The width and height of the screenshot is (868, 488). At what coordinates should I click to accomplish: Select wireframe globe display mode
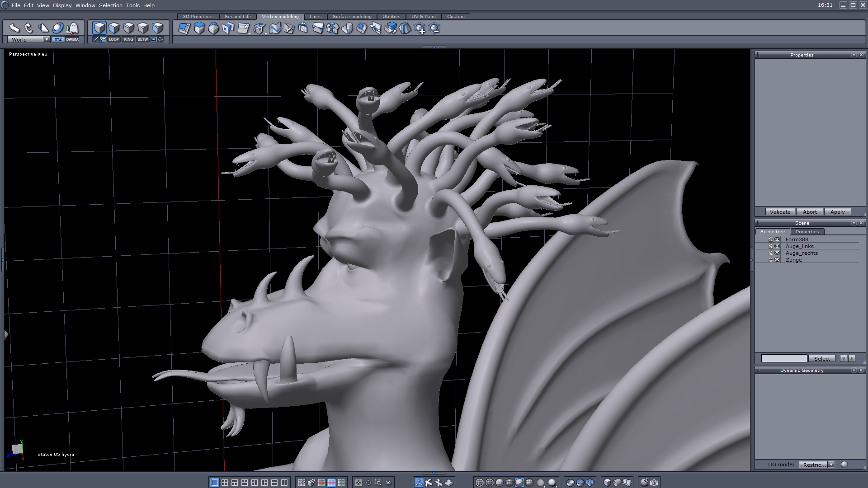click(x=480, y=483)
